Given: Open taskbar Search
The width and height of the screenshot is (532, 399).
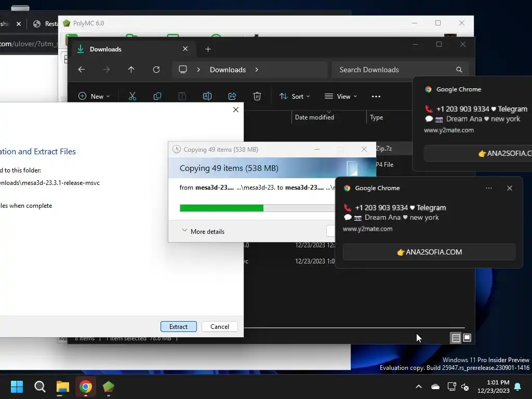Looking at the screenshot, I should click(39, 387).
